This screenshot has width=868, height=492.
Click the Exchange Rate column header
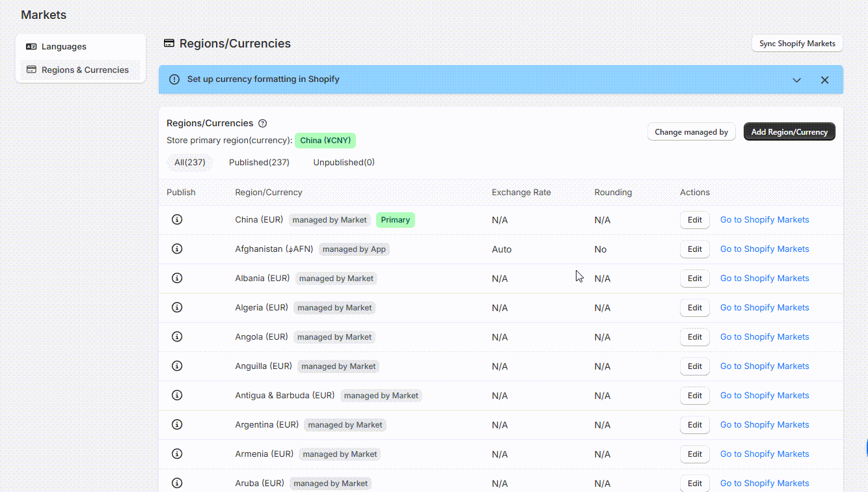click(521, 193)
